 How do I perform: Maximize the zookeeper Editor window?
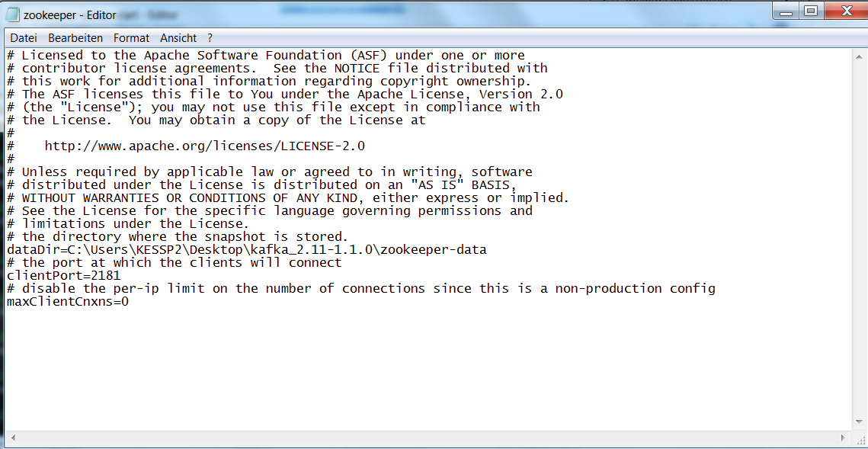[810, 11]
